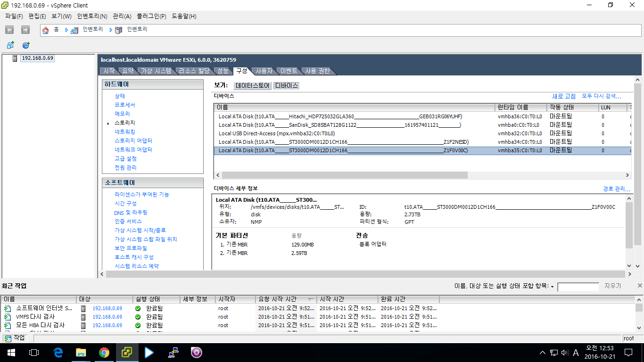Open the 네트워크 어댑터 link
The width and height of the screenshot is (644, 362).
[133, 149]
